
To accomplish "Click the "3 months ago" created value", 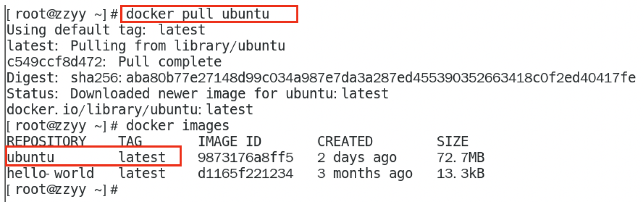I will (x=364, y=173).
